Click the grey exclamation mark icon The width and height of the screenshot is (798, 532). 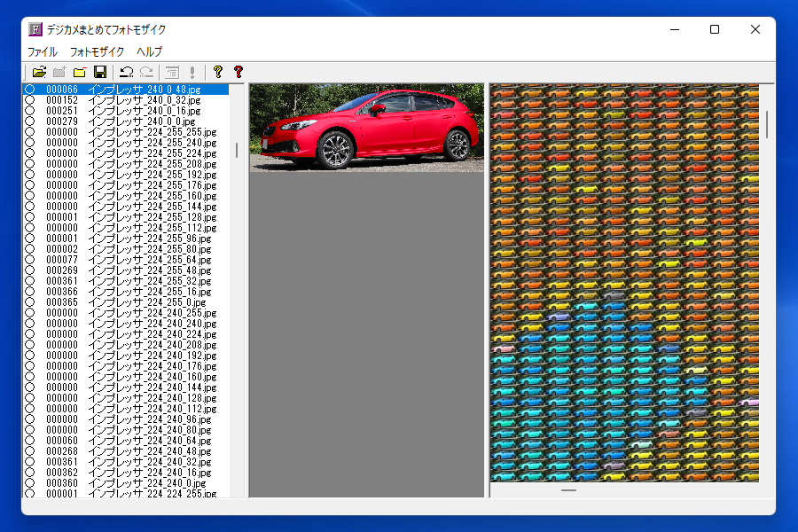click(x=192, y=73)
